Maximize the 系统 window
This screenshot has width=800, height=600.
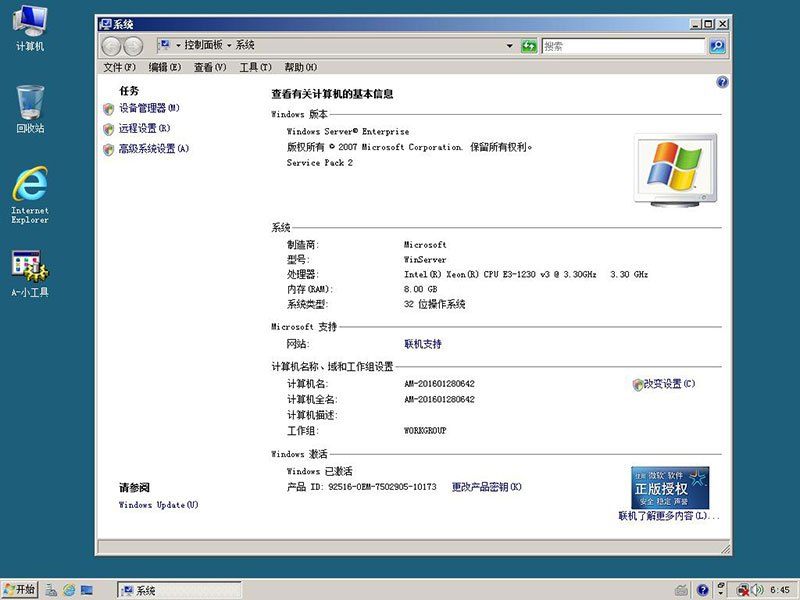tap(708, 24)
